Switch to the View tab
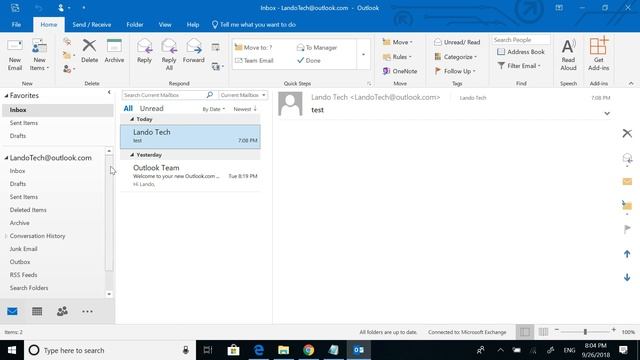 [x=165, y=24]
